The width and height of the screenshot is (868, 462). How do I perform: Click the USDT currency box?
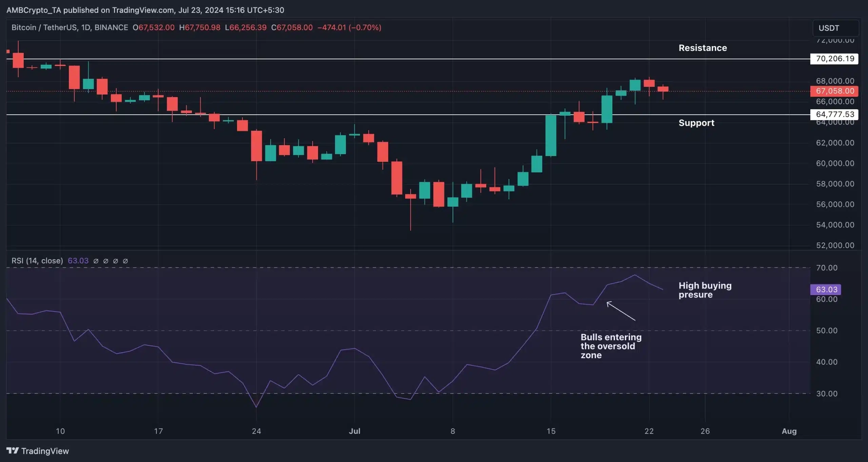[836, 28]
